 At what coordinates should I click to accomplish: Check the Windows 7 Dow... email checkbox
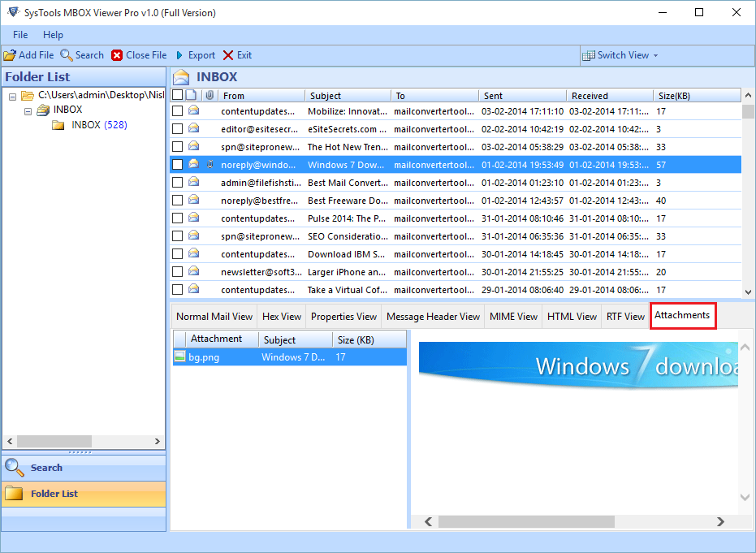click(177, 164)
